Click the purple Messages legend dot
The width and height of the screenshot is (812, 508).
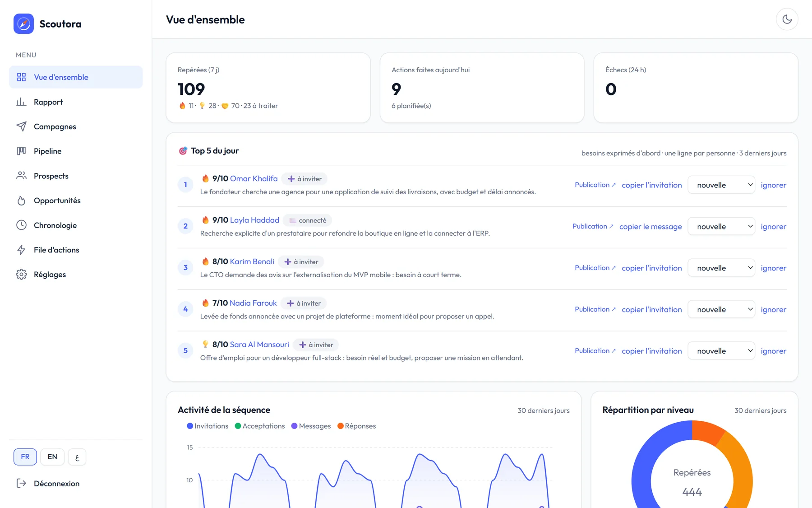tap(294, 426)
